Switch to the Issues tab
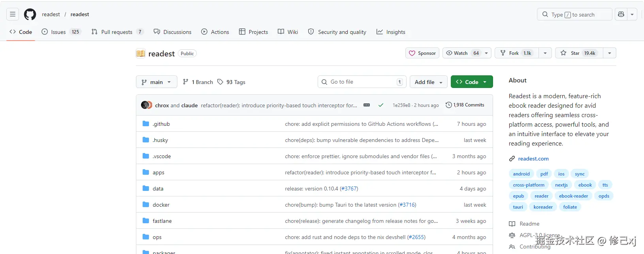 pos(58,32)
